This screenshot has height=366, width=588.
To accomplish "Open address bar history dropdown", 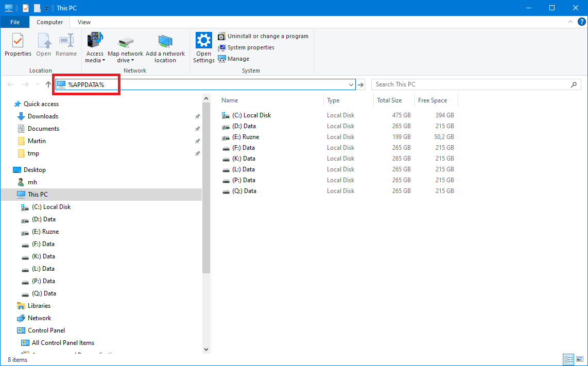I will click(x=351, y=84).
